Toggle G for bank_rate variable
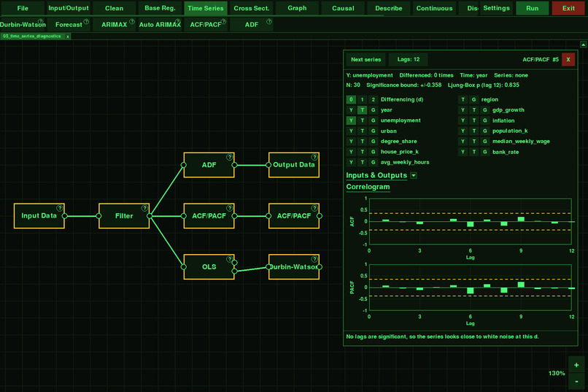588x392 pixels. 485,152
